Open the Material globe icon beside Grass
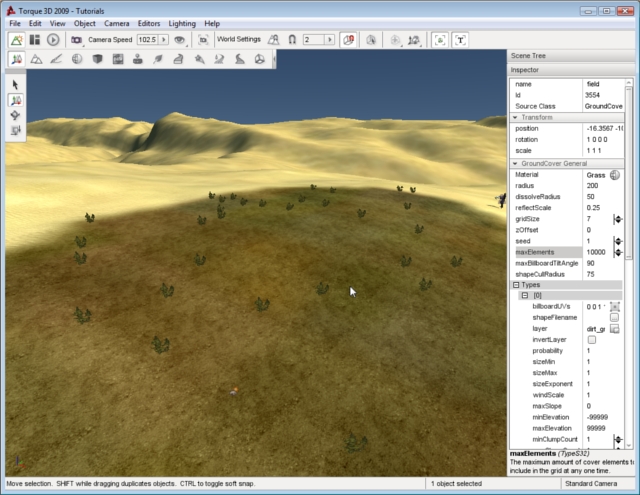This screenshot has height=495, width=640. click(x=615, y=175)
